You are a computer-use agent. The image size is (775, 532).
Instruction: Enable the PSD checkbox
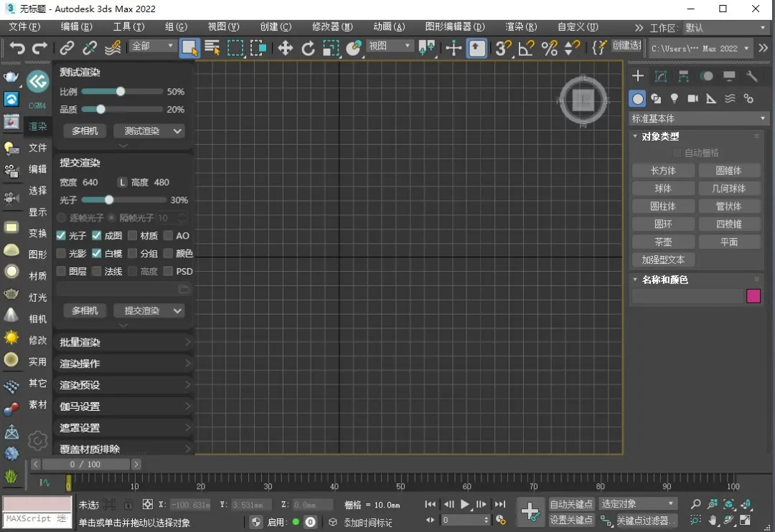tap(169, 272)
